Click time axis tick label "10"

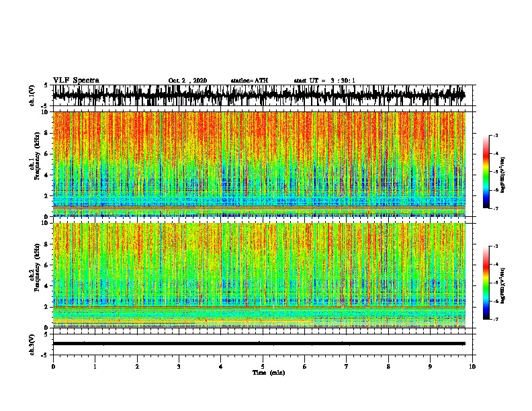pyautogui.click(x=472, y=366)
